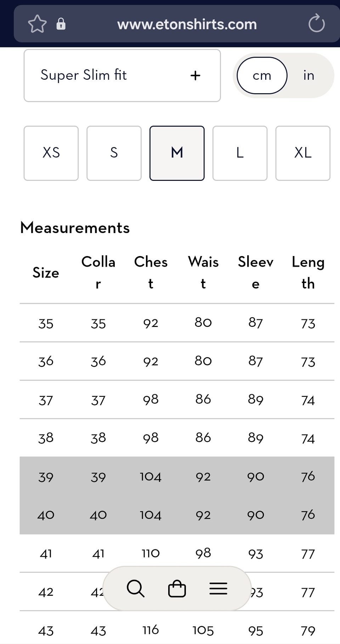This screenshot has width=340, height=644.
Task: Click the highlighted size 39 row
Action: click(x=177, y=476)
